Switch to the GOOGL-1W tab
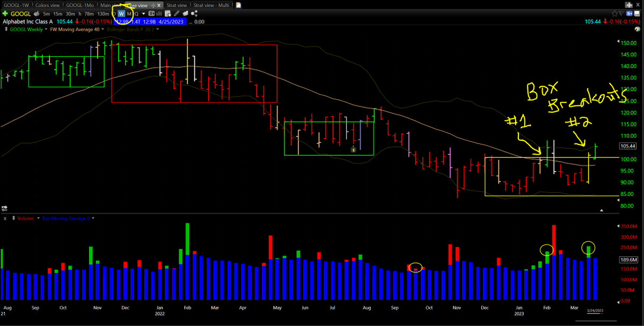Image resolution: width=644 pixels, height=326 pixels. coord(16,5)
